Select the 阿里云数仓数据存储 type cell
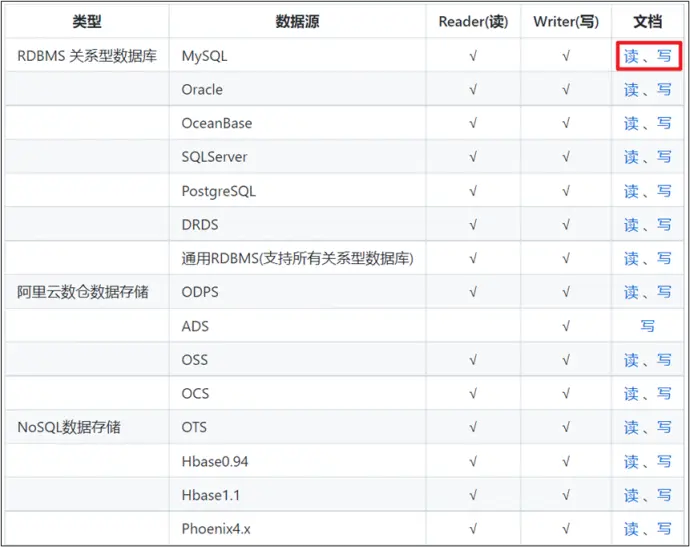Viewport: 690px width, 547px height. [87, 292]
